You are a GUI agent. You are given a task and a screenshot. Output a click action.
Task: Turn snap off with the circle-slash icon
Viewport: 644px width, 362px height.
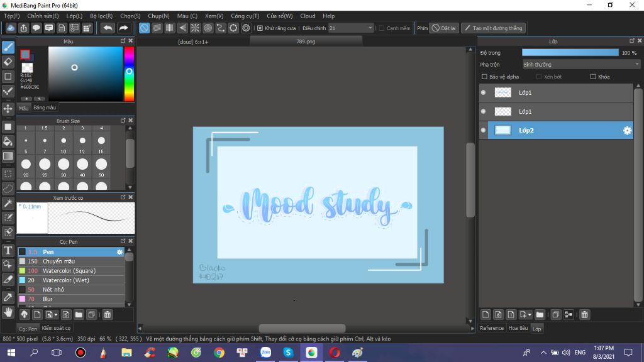coord(144,28)
